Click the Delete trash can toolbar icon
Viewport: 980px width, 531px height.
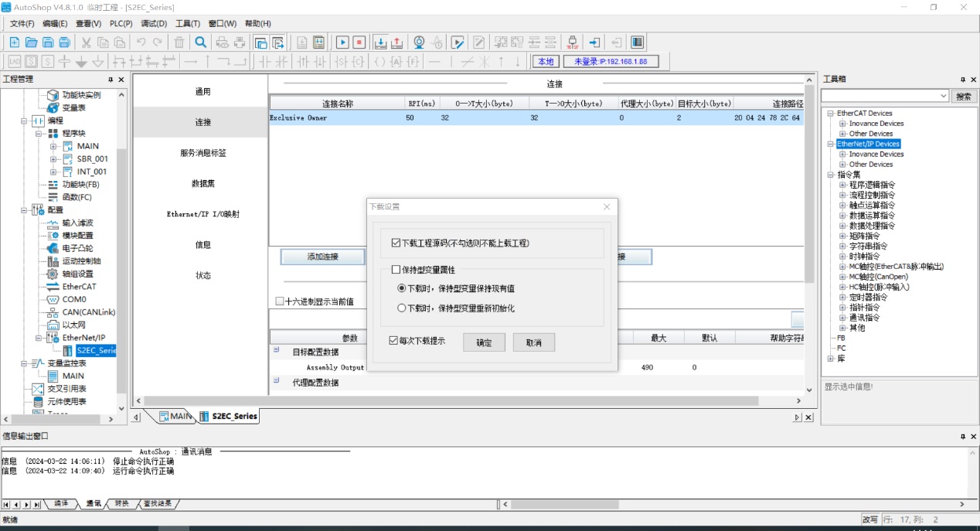coord(179,43)
